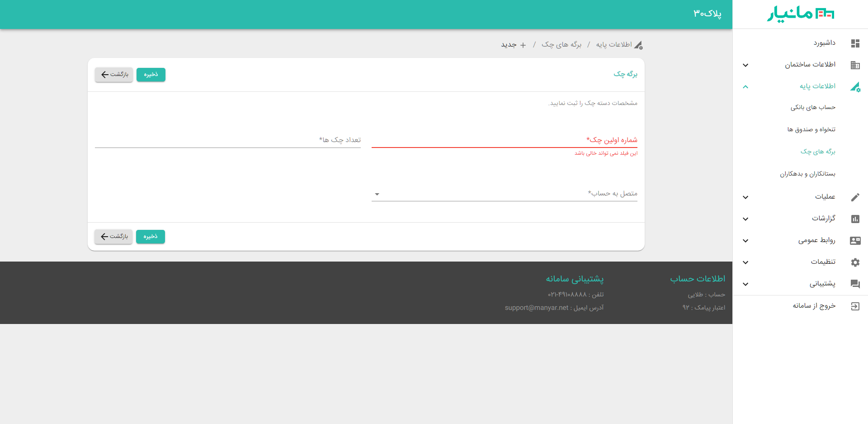Collapse اطلاعات پایه menu chevron

point(745,87)
